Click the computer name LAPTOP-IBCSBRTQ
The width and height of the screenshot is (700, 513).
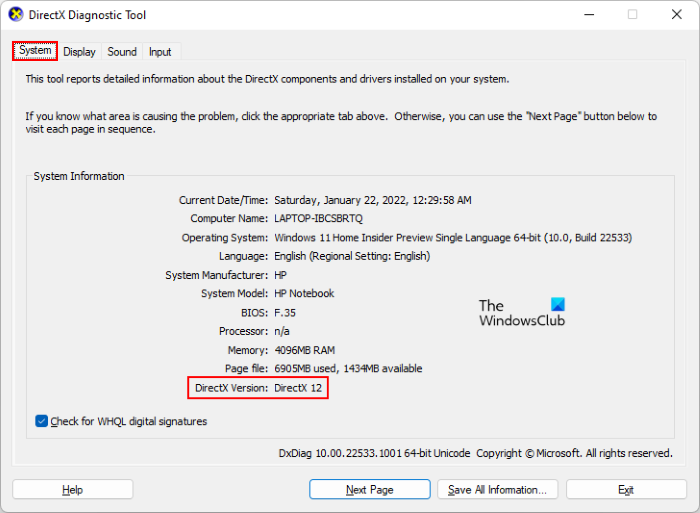point(318,218)
